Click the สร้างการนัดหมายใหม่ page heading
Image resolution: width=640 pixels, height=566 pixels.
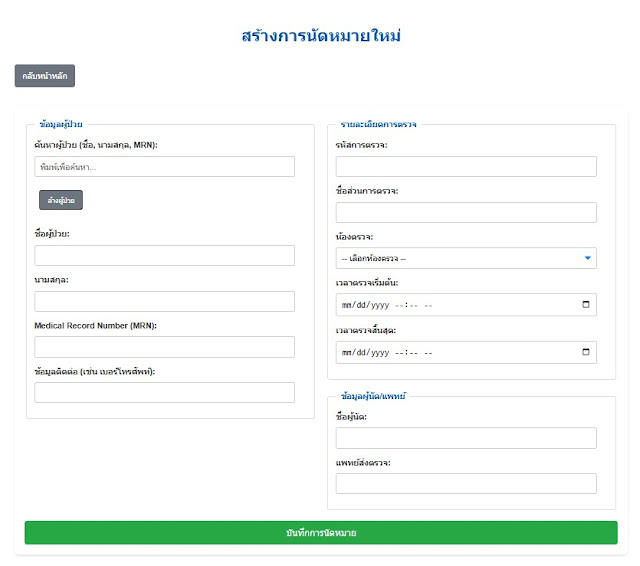tap(321, 36)
